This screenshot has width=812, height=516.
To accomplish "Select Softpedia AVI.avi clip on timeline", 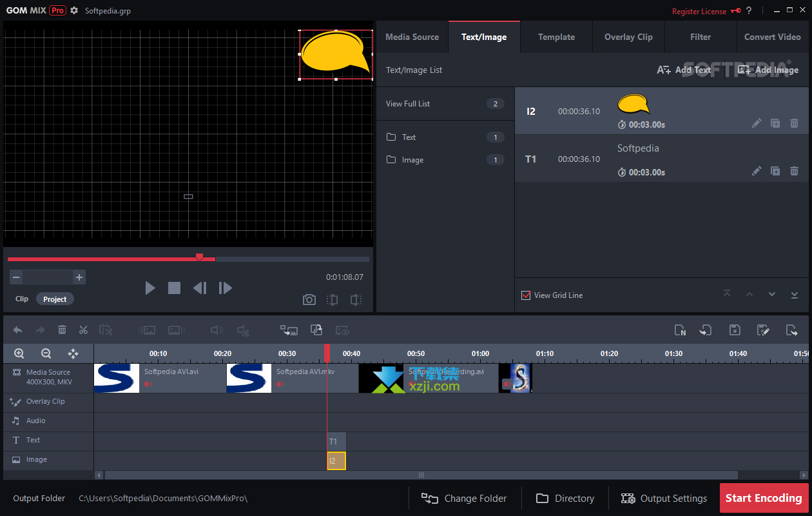I will point(160,378).
